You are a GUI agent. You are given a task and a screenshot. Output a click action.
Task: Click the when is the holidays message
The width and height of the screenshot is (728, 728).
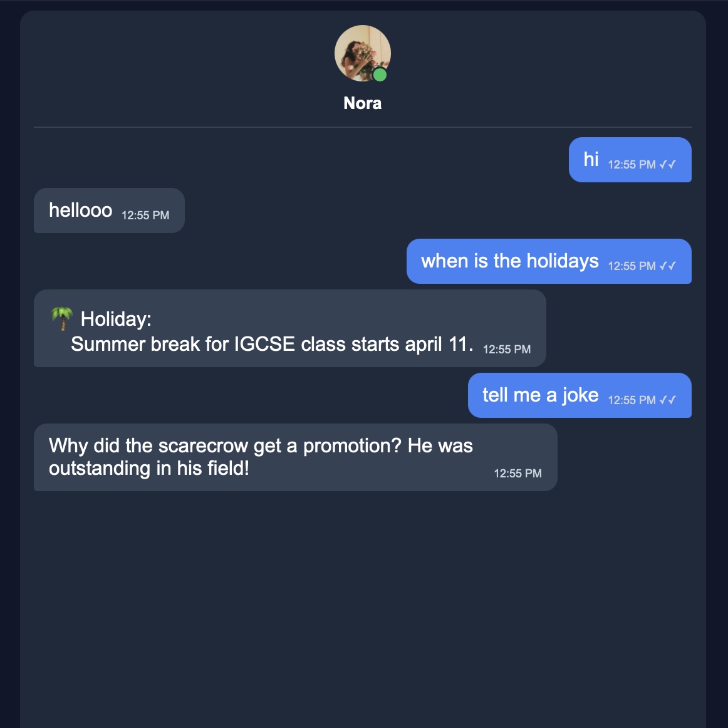coord(509,261)
